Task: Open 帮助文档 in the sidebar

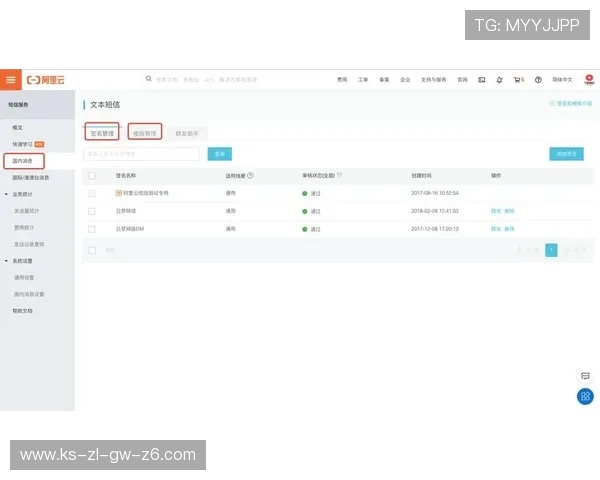Action: click(22, 311)
